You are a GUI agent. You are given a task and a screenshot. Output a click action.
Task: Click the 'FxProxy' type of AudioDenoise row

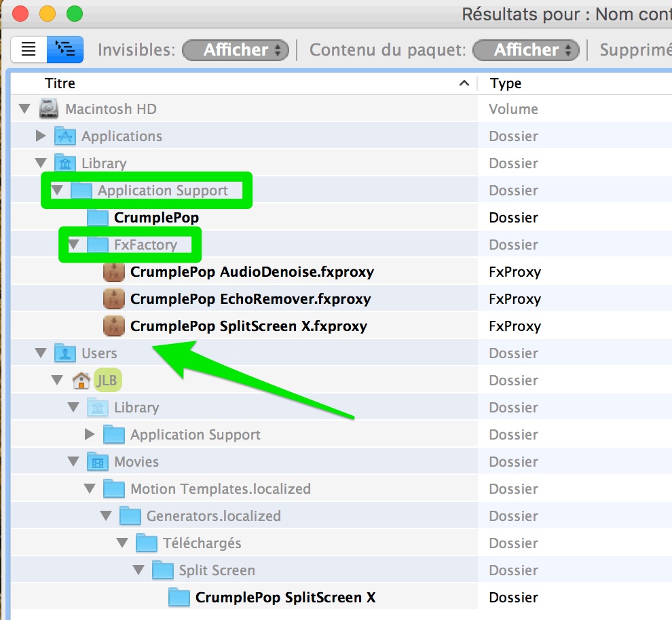(515, 272)
